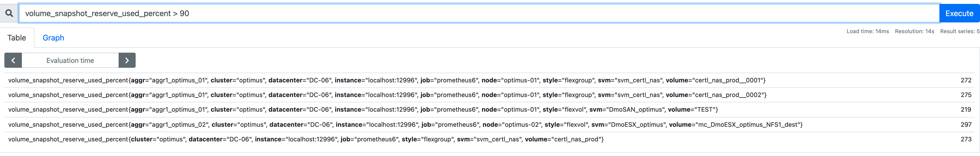Select the Table tab
980x156 pixels.
(x=17, y=38)
